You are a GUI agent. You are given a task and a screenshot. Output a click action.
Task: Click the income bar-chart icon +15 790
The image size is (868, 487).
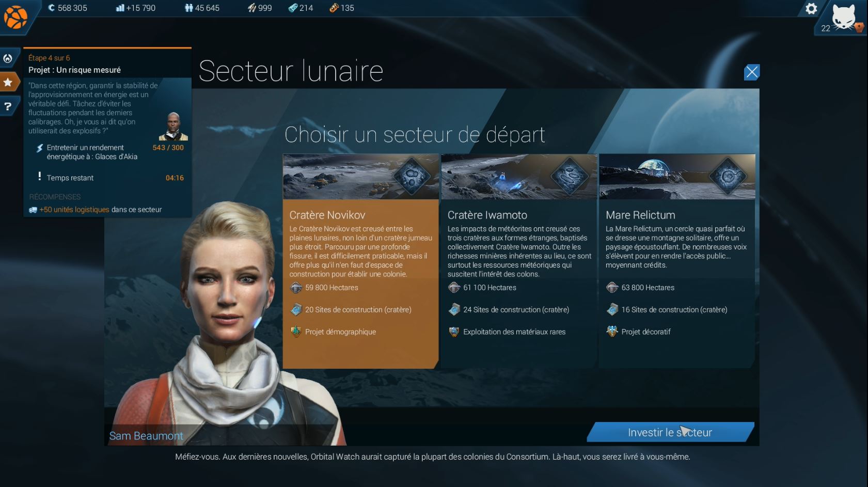tap(120, 8)
